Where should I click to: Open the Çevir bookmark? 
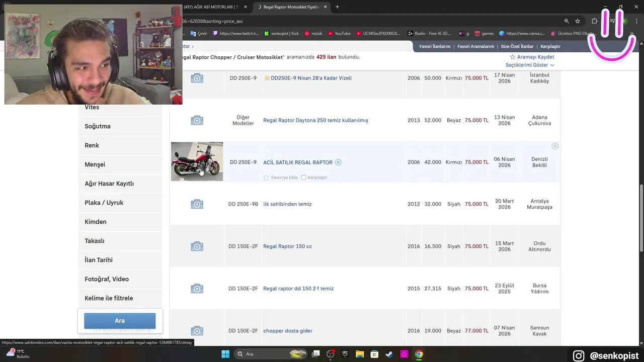199,34
